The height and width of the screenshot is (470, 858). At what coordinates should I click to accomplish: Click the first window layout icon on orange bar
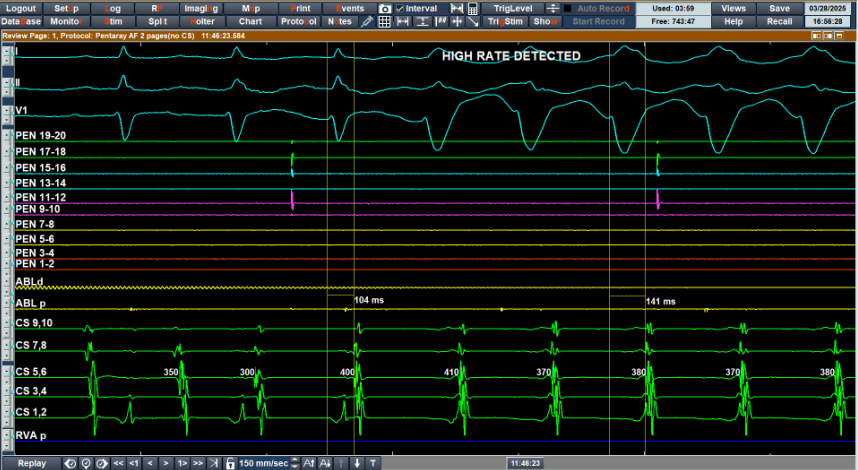tap(816, 36)
